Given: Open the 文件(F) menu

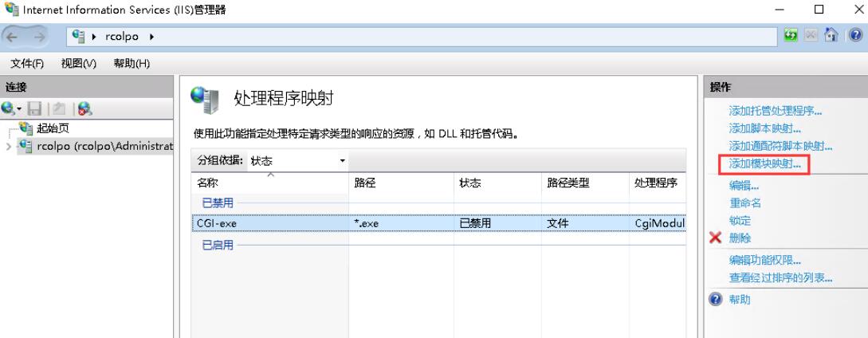Looking at the screenshot, I should point(27,63).
